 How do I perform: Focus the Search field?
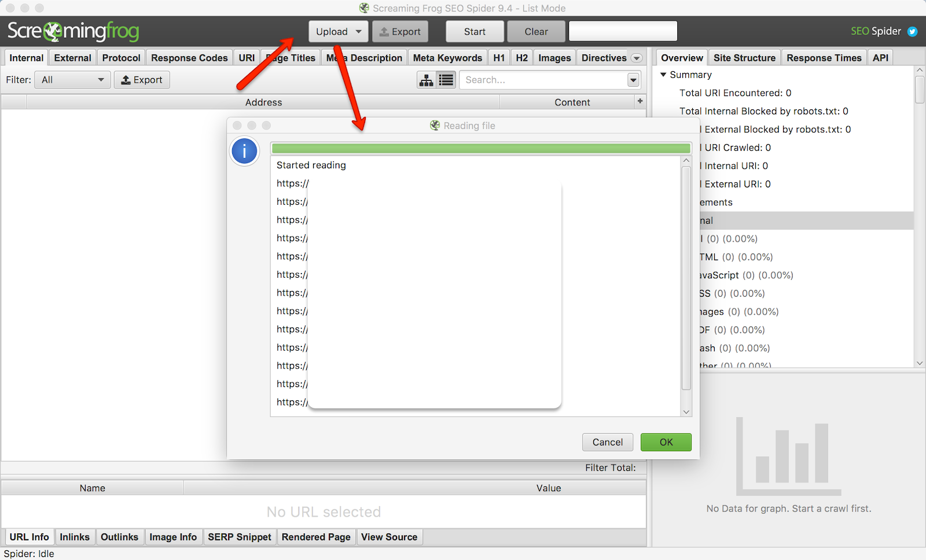tap(544, 80)
